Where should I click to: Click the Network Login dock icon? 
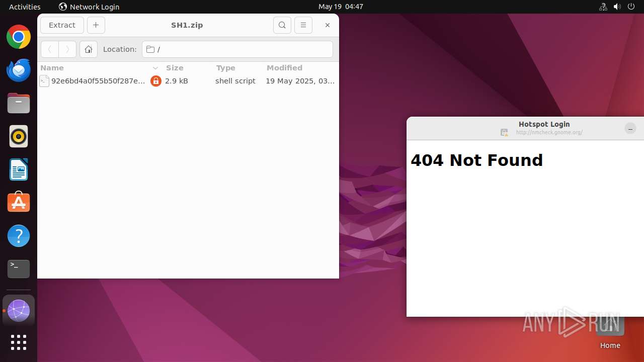tap(19, 311)
